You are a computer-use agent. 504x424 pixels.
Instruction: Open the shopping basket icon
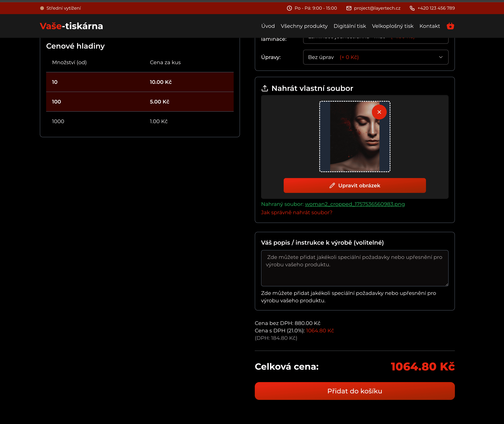point(450,26)
